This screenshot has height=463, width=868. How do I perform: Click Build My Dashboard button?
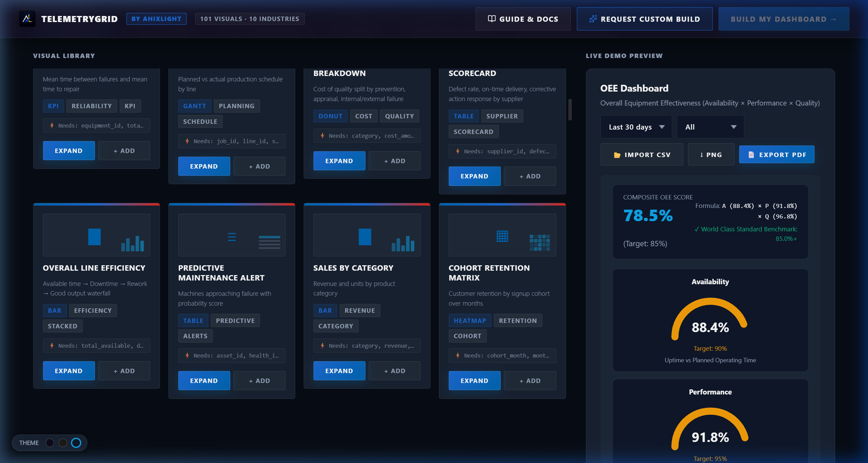click(x=784, y=19)
